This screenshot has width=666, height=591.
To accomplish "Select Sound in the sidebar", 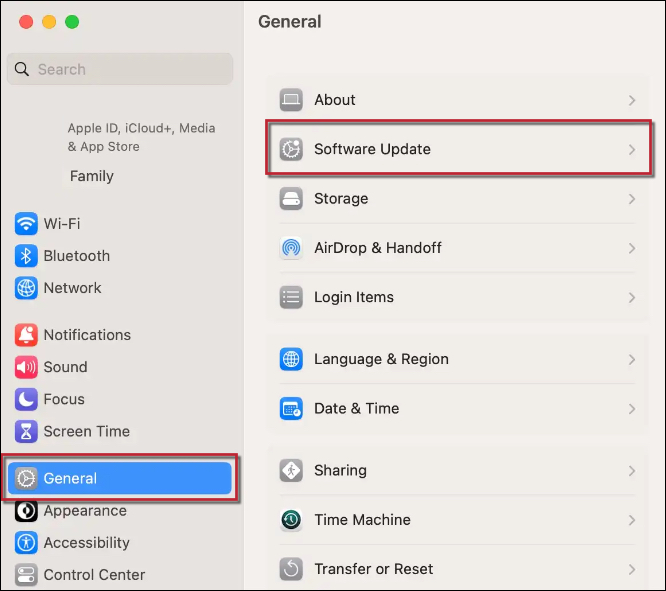I will tap(120, 367).
